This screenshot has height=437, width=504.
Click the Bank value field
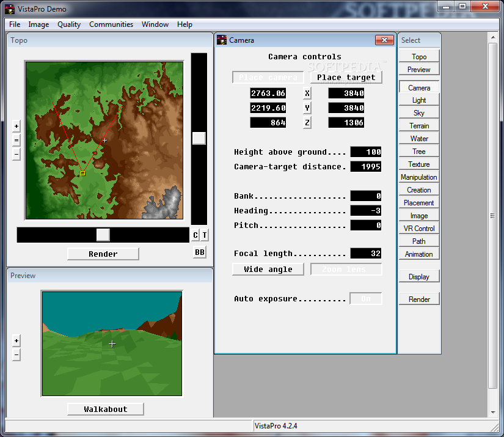[366, 196]
